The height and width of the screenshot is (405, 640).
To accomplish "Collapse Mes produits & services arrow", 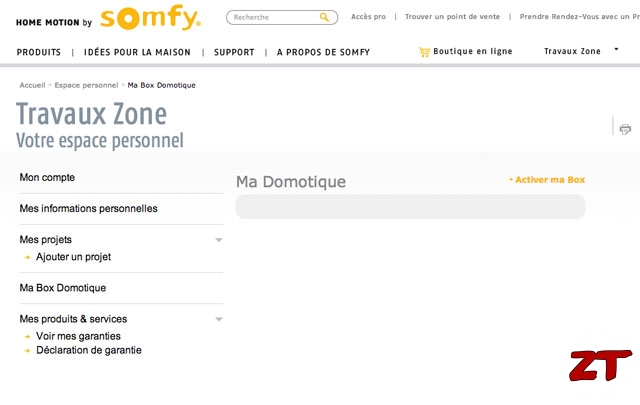I will point(219,319).
